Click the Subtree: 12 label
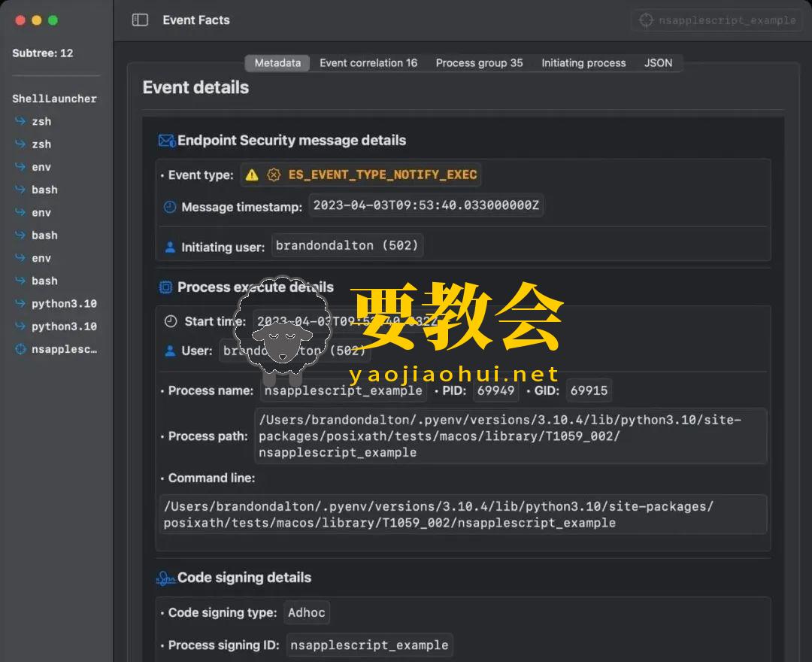Image resolution: width=812 pixels, height=662 pixels. [42, 53]
